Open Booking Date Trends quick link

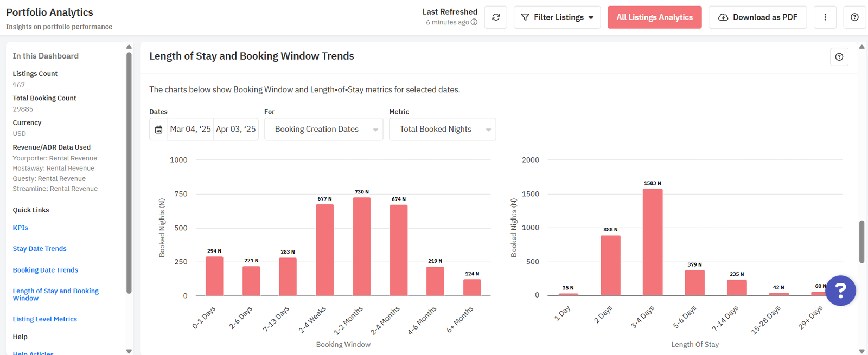(46, 270)
